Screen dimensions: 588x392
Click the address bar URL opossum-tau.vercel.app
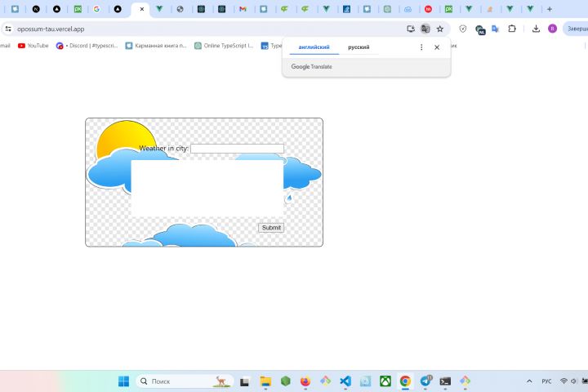point(51,29)
